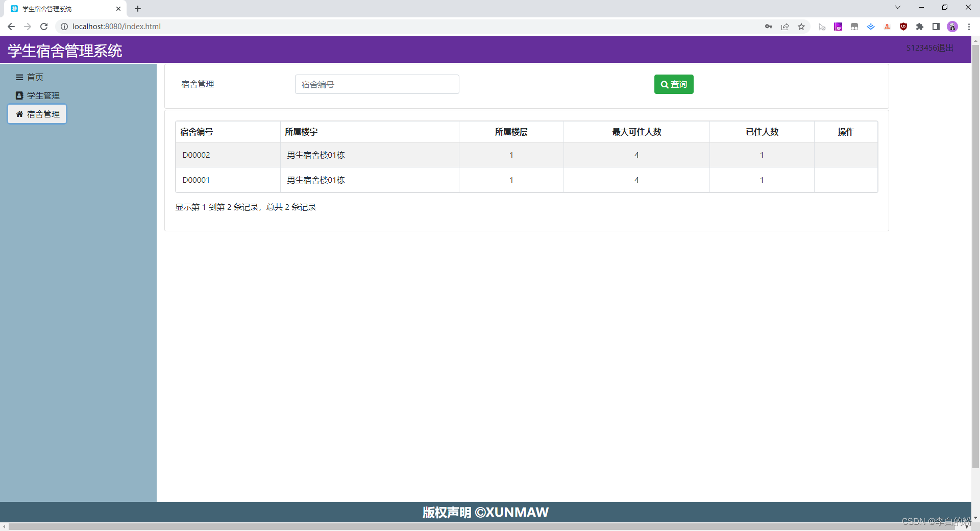Click the blue double-chevron extension icon
980x531 pixels.
pos(871,27)
